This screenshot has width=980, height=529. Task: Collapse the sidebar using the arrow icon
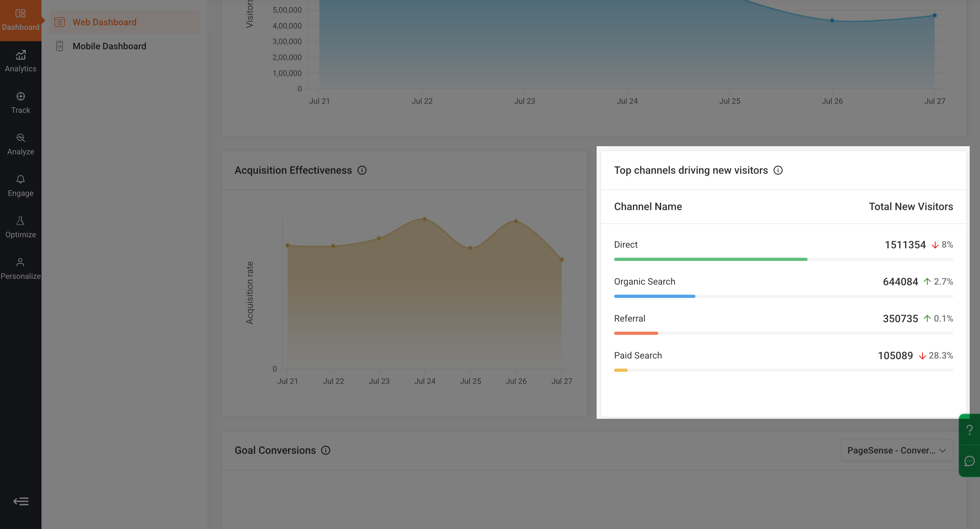(20, 501)
